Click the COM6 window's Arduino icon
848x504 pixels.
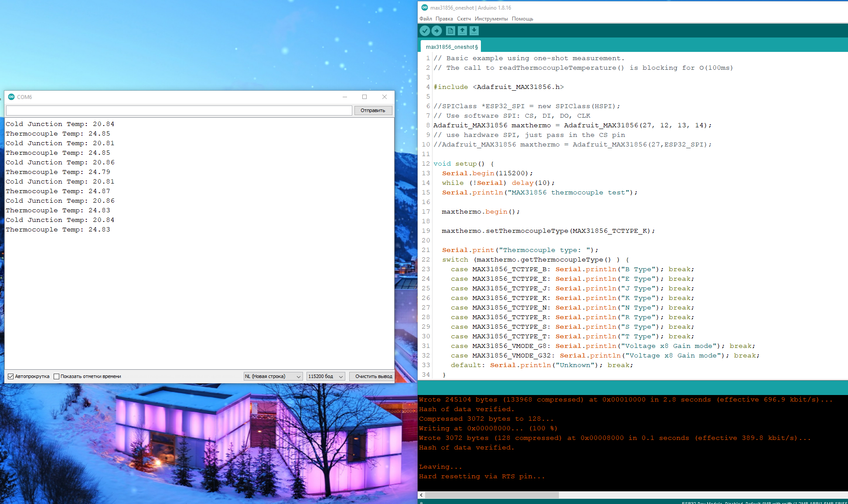pyautogui.click(x=11, y=97)
